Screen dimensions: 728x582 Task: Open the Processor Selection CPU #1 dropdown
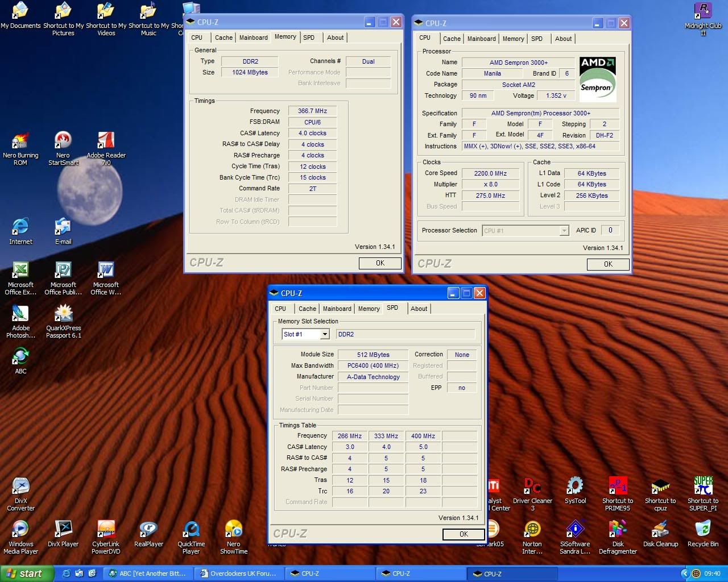coord(564,230)
